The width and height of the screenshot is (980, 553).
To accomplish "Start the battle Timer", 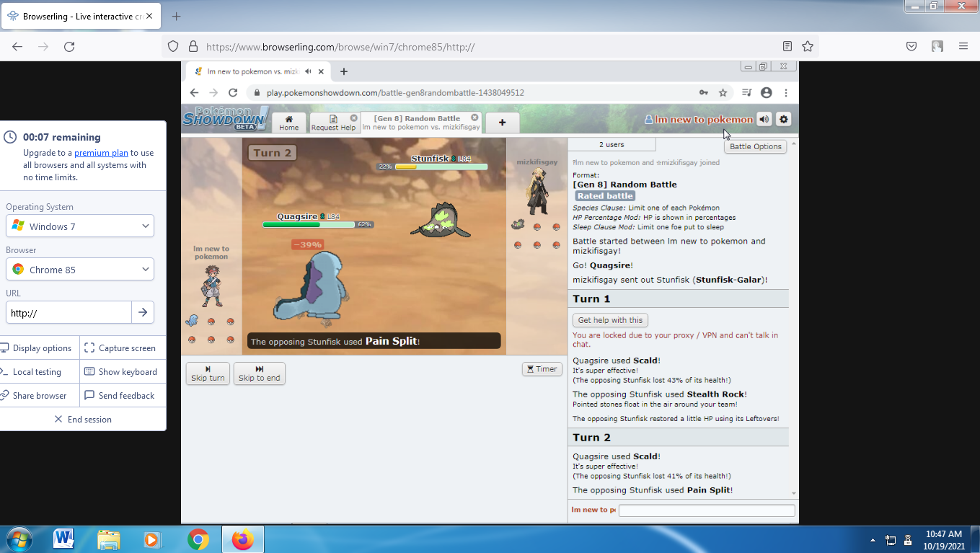I will [542, 369].
